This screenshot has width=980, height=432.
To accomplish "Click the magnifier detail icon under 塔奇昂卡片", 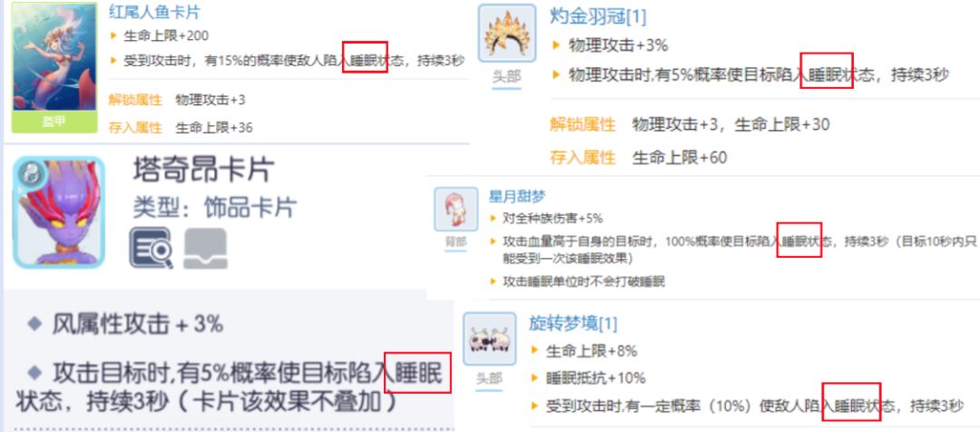I will click(x=151, y=248).
